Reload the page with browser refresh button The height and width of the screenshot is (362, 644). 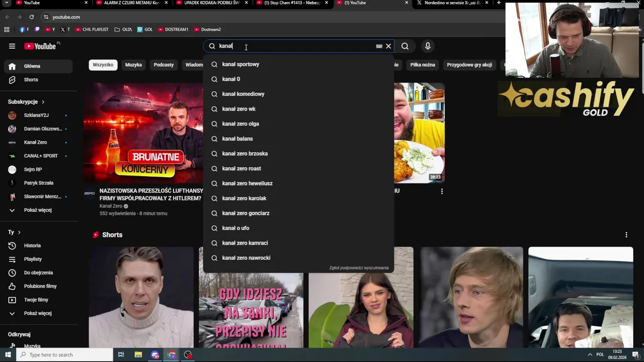[31, 17]
